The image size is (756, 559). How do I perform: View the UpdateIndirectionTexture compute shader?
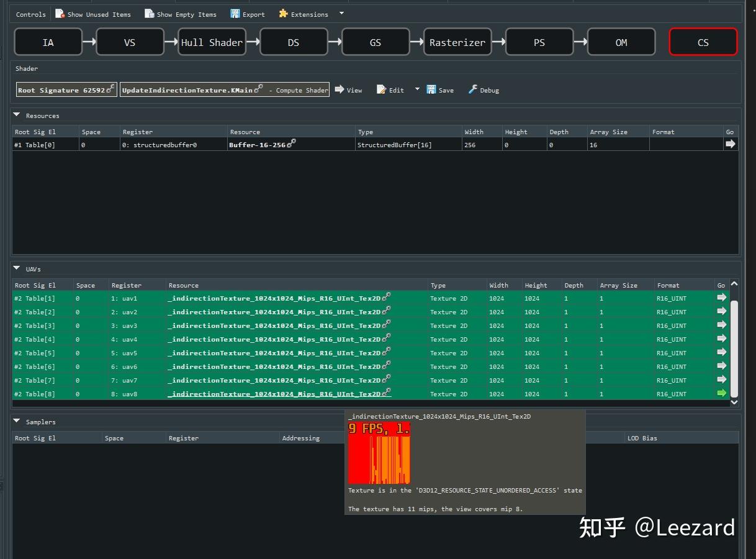click(349, 89)
